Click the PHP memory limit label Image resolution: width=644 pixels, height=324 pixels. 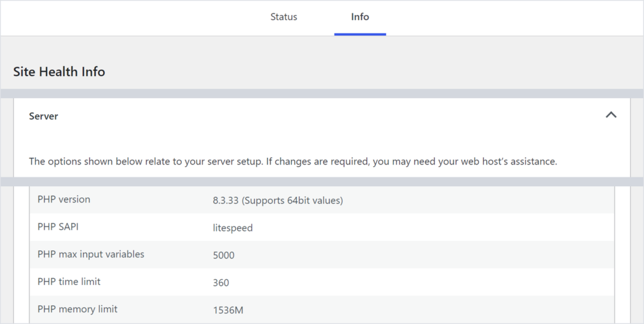(x=77, y=310)
